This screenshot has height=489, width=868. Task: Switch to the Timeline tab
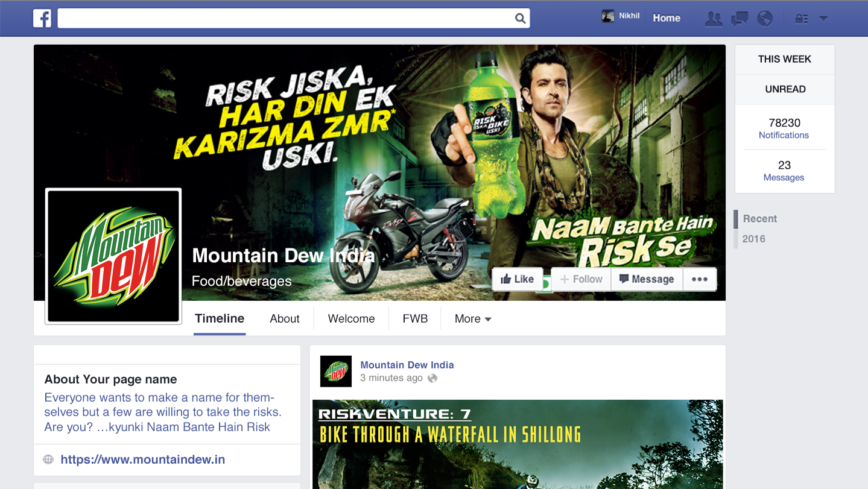(220, 319)
